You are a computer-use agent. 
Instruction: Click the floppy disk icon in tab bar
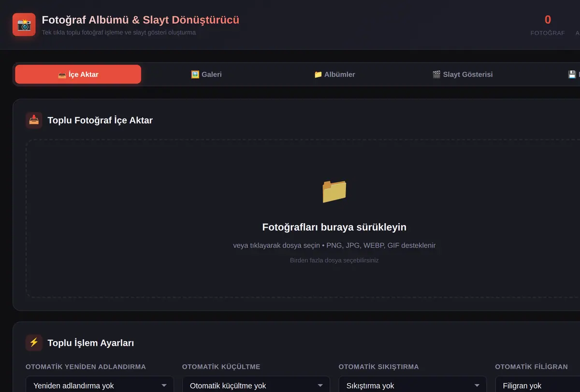point(572,74)
